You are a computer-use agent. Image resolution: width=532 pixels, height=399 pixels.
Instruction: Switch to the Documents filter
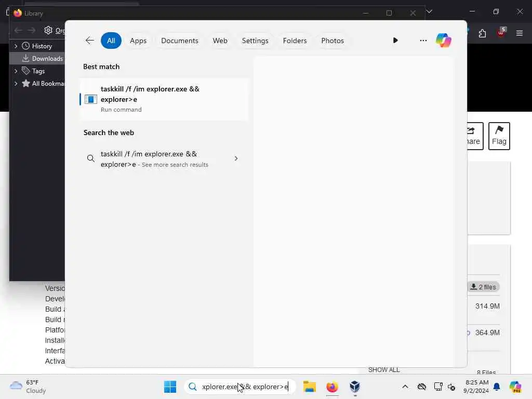[x=179, y=41]
